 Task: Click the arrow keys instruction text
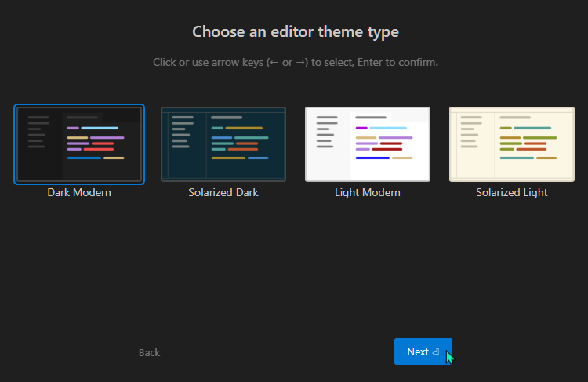click(x=296, y=62)
